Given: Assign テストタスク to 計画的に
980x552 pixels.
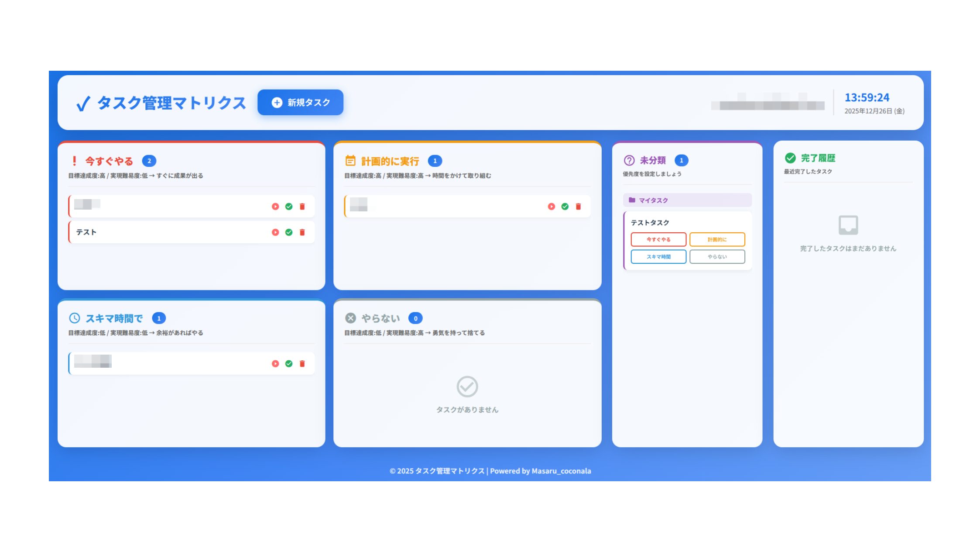Looking at the screenshot, I should coord(717,239).
